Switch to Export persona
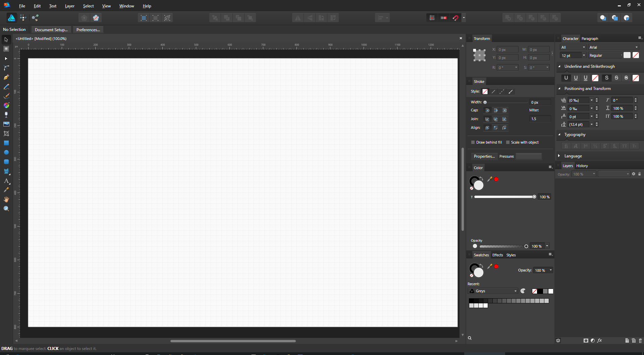Viewport: 644px width, 355px height. (35, 18)
